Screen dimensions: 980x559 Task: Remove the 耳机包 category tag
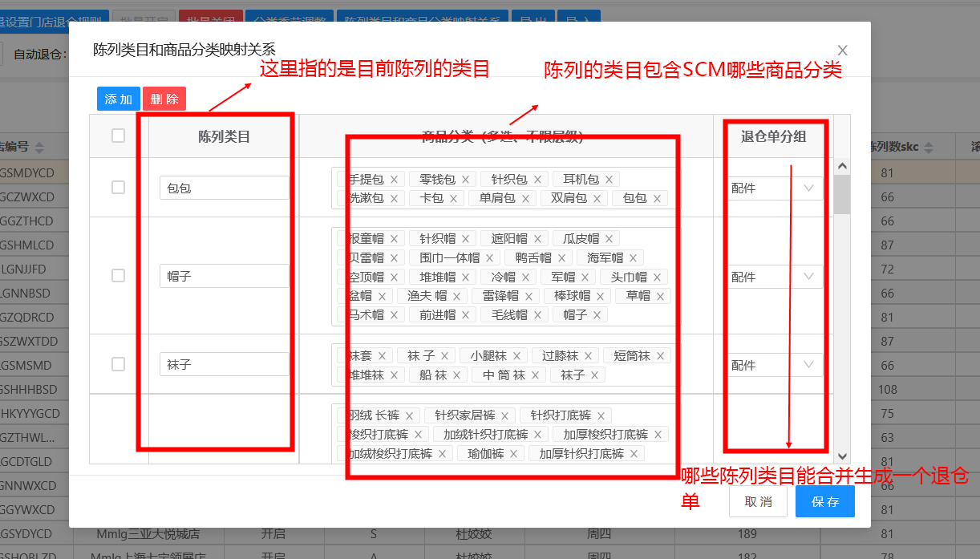(609, 180)
